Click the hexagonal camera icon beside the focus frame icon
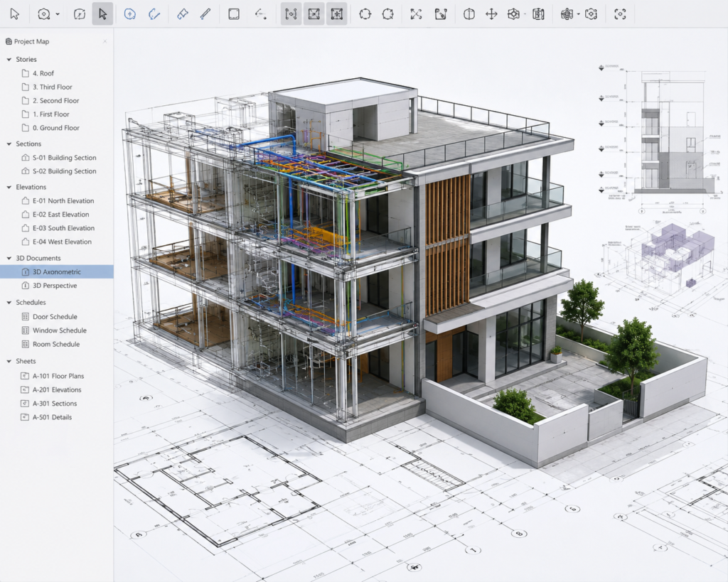Image resolution: width=728 pixels, height=582 pixels. [591, 14]
